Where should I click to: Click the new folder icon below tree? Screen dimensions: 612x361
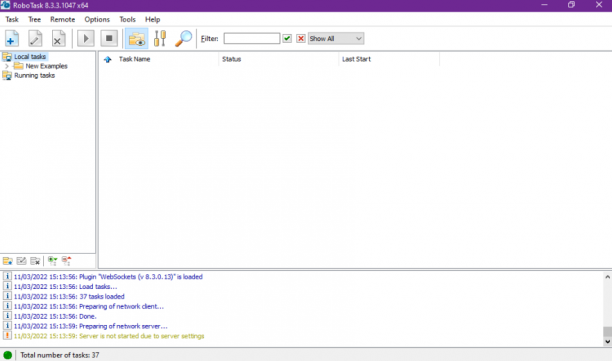coord(7,261)
